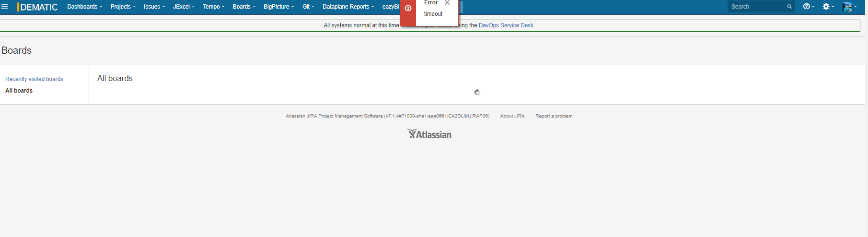Image resolution: width=868 pixels, height=237 pixels.
Task: Click the Report a problem link
Action: (554, 116)
